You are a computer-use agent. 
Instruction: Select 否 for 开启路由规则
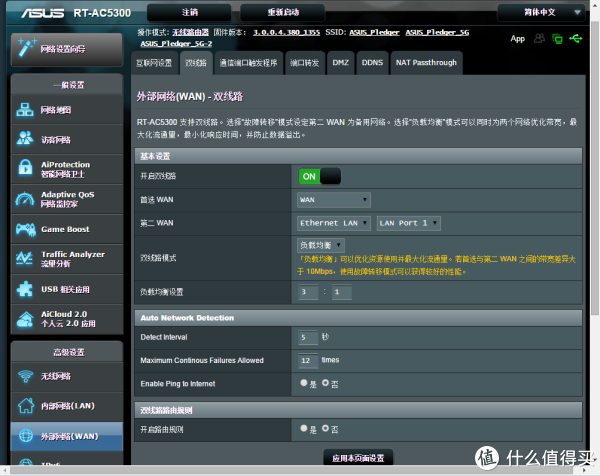[x=325, y=428]
